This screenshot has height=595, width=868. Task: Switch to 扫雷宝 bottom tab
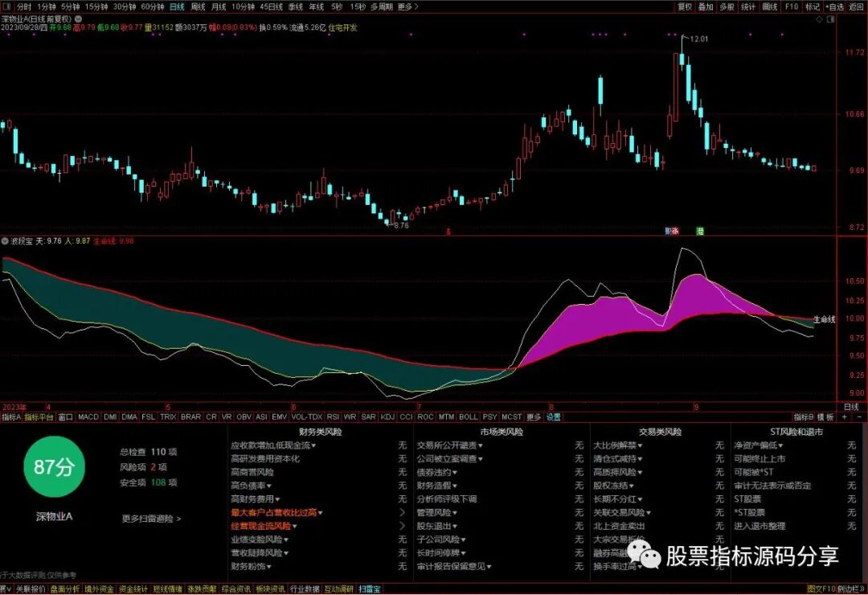click(370, 589)
